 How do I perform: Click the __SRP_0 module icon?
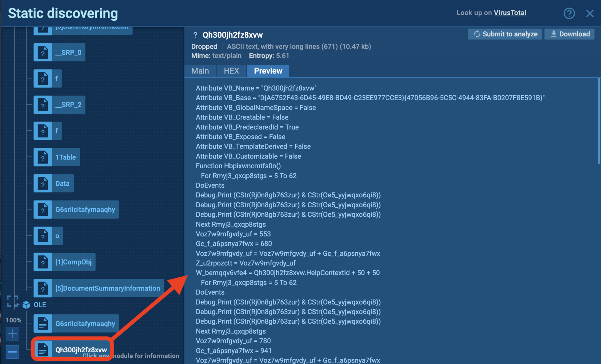tap(43, 52)
